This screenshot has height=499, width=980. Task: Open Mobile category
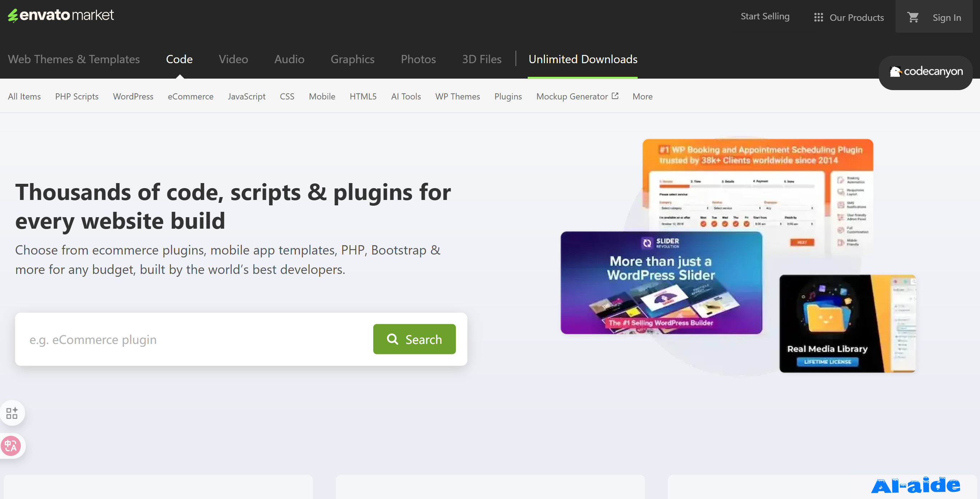click(322, 97)
